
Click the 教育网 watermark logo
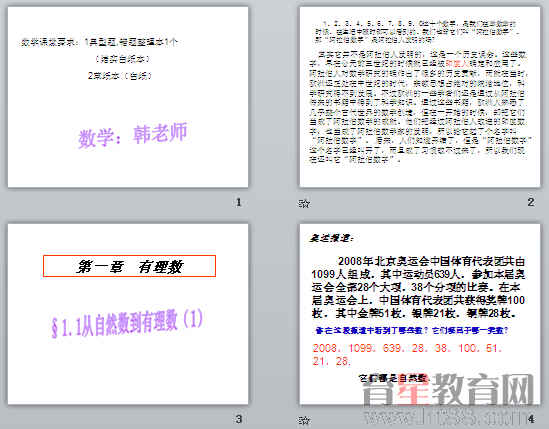[448, 389]
